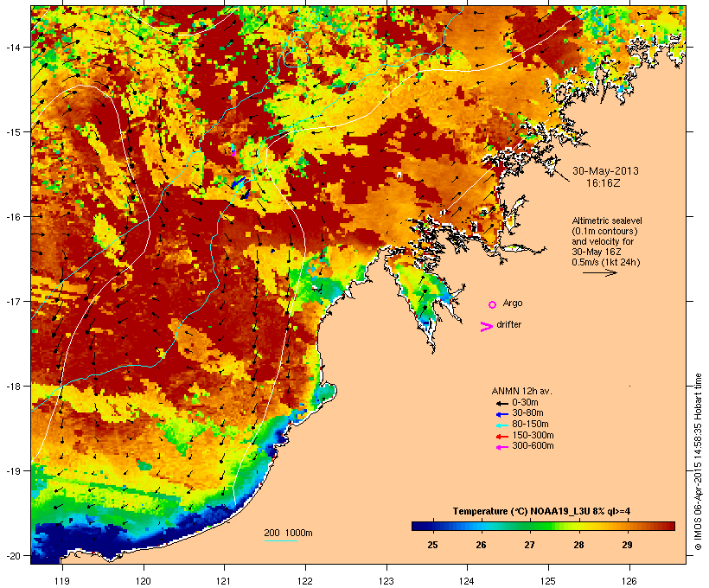Click the longitude axis label 124
The height and width of the screenshot is (588, 709).
pyautogui.click(x=467, y=581)
